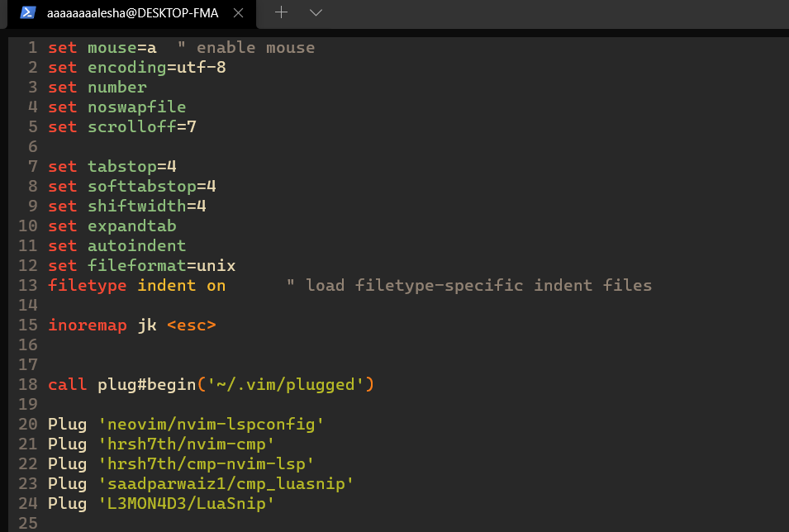
Task: Click 'indent' after filetype on line 13
Action: pyautogui.click(x=167, y=285)
